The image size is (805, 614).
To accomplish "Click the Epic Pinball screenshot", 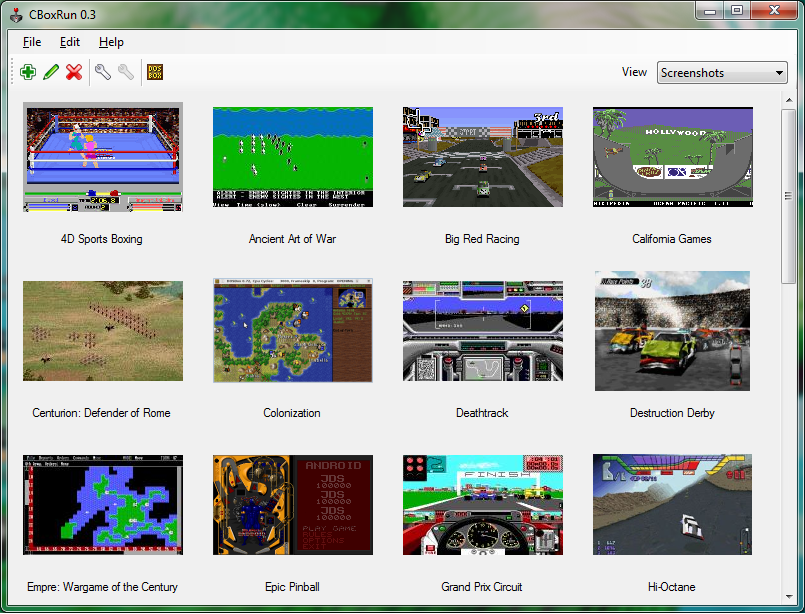I will [292, 505].
